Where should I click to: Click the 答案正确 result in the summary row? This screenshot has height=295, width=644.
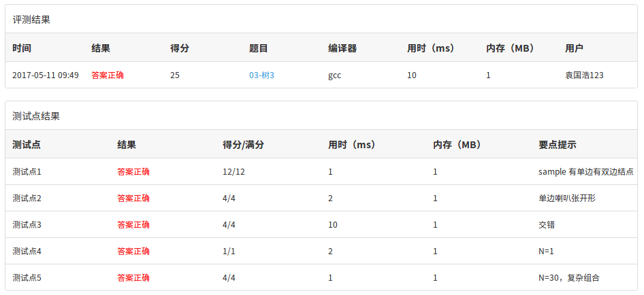click(x=108, y=75)
